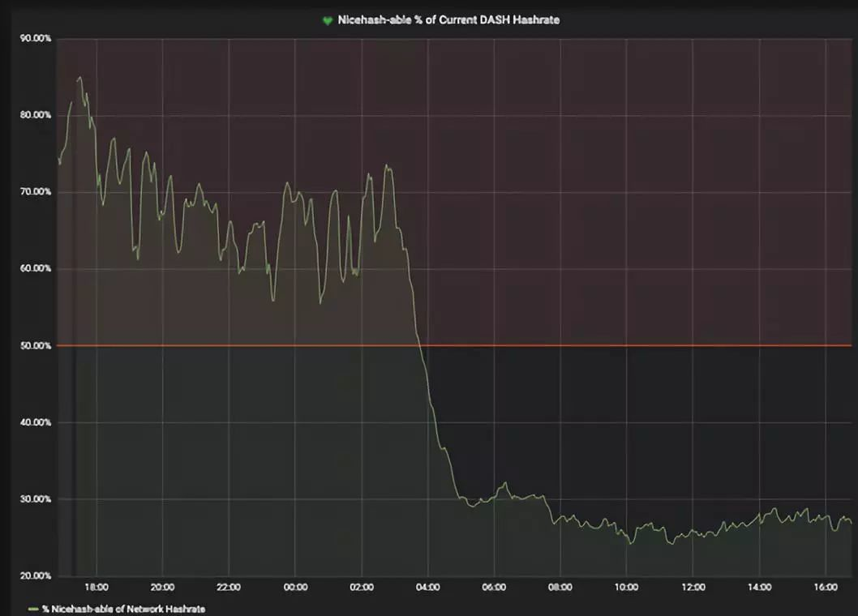Click the green legend line color swatch
858x616 pixels.
point(33,609)
